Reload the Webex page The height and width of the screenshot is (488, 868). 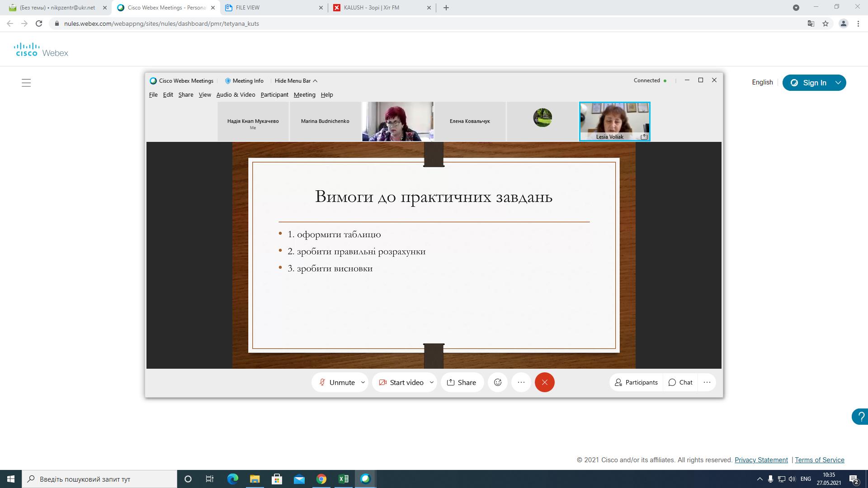(39, 23)
